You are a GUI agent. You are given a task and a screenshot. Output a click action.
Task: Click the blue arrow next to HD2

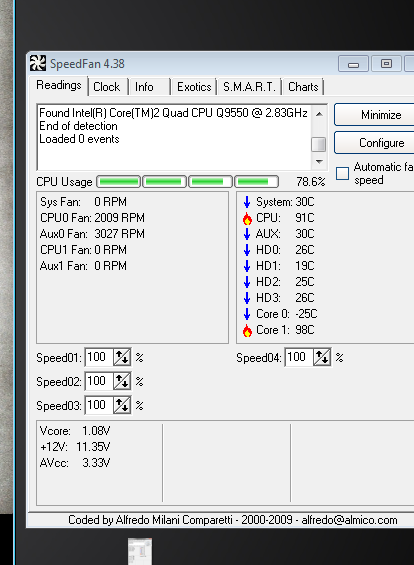tap(247, 282)
